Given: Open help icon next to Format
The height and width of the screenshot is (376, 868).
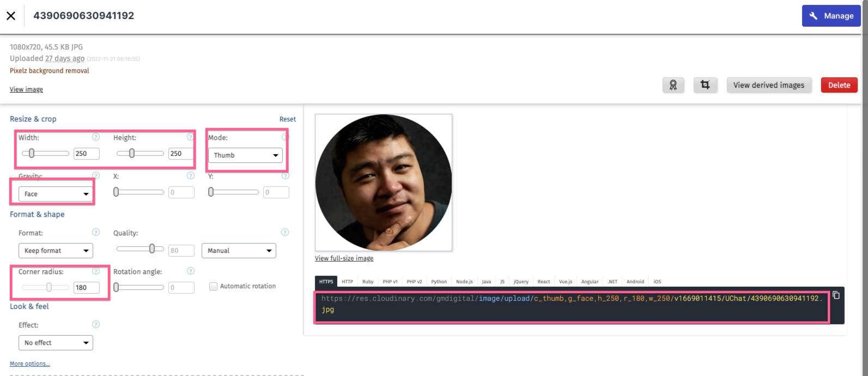Looking at the screenshot, I should click(96, 232).
